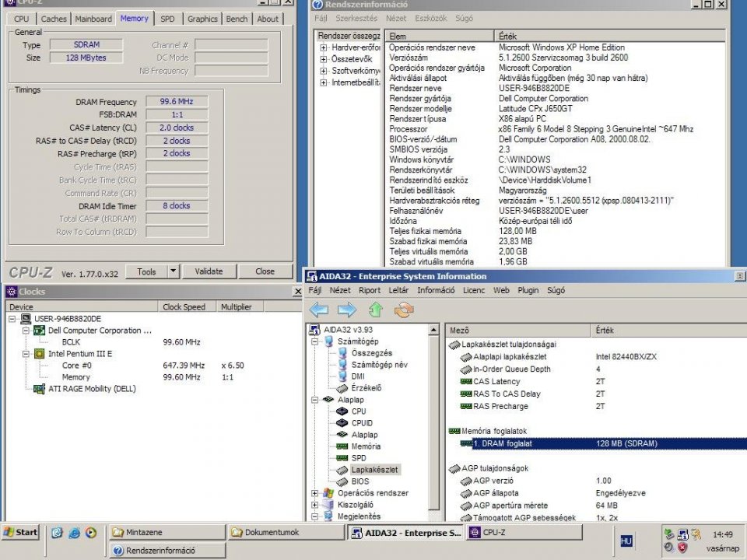
Task: Click the AIDA32 back arrow icon
Action: [x=319, y=310]
